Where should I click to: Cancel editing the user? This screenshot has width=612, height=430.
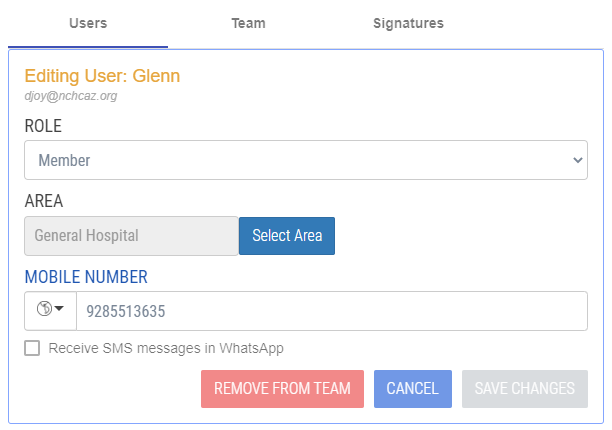click(412, 388)
